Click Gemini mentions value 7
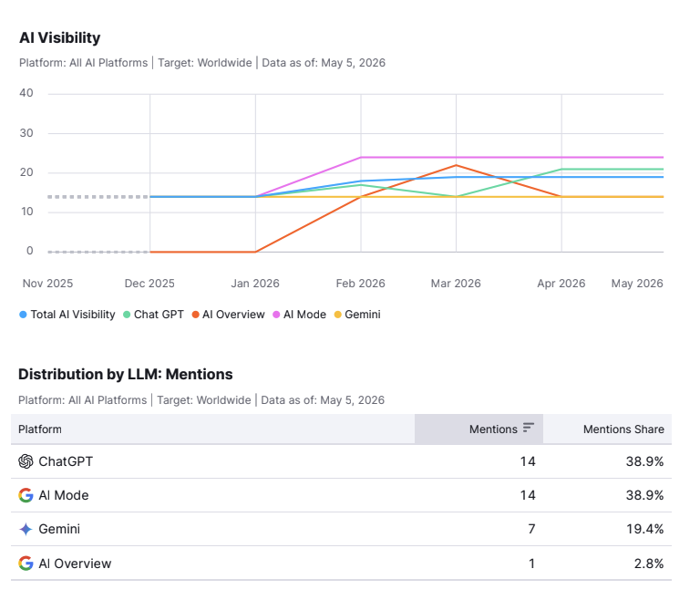This screenshot has height=600, width=700. point(531,529)
